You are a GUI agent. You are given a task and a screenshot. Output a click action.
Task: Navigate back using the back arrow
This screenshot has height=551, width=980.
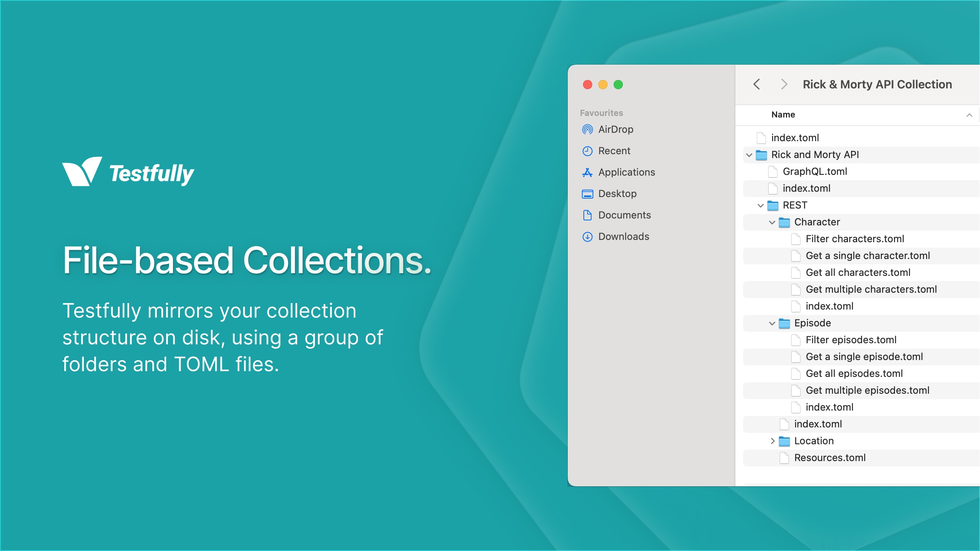(756, 84)
